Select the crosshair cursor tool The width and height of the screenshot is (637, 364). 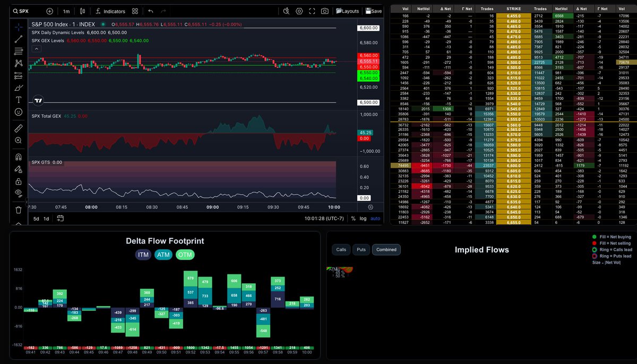point(19,26)
